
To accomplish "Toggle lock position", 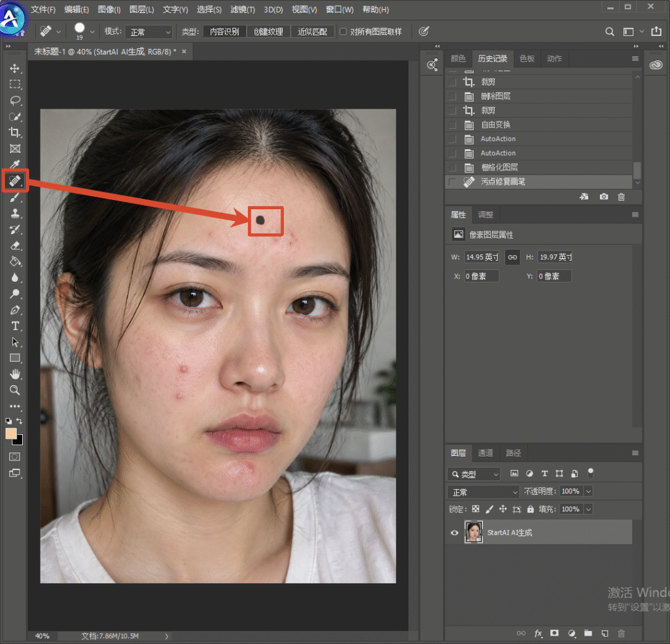I will point(503,509).
